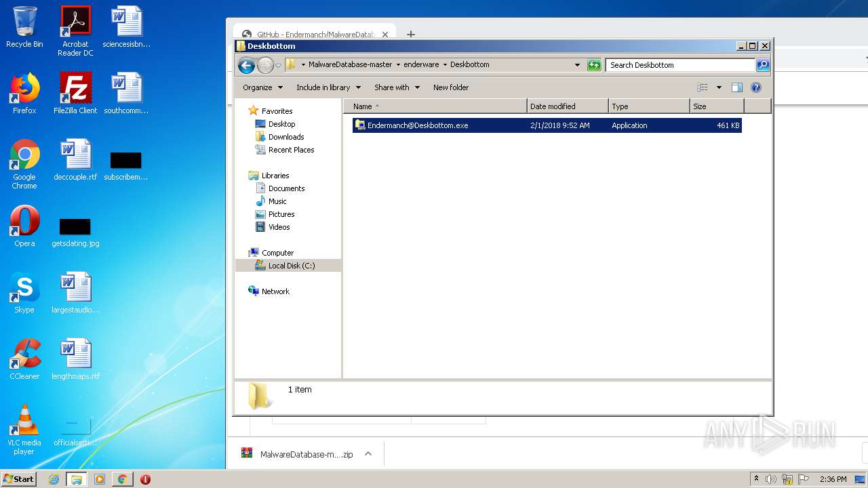Open Windows Media Player from taskbar
868x488 pixels.
pos(100,479)
